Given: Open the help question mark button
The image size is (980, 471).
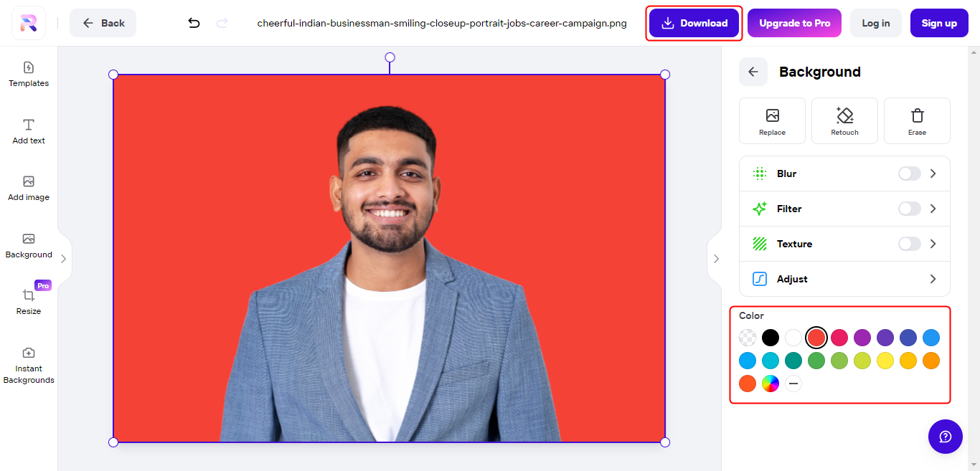Looking at the screenshot, I should pos(946,437).
